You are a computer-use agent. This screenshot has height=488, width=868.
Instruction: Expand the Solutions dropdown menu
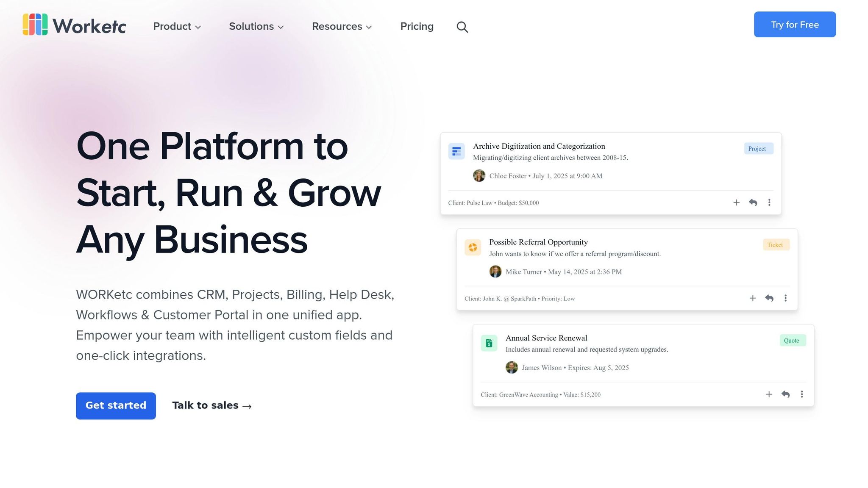point(256,26)
